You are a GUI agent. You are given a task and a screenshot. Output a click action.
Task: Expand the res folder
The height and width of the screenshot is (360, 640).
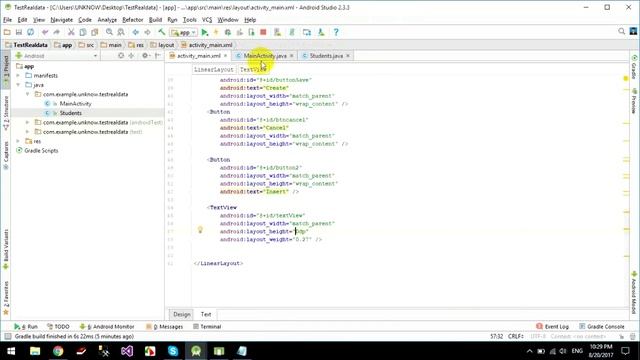point(18,141)
